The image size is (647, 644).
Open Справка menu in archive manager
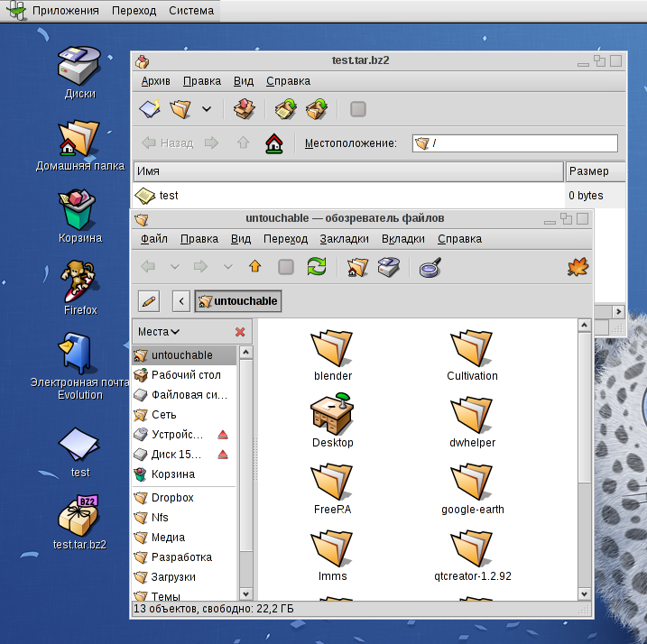(288, 81)
